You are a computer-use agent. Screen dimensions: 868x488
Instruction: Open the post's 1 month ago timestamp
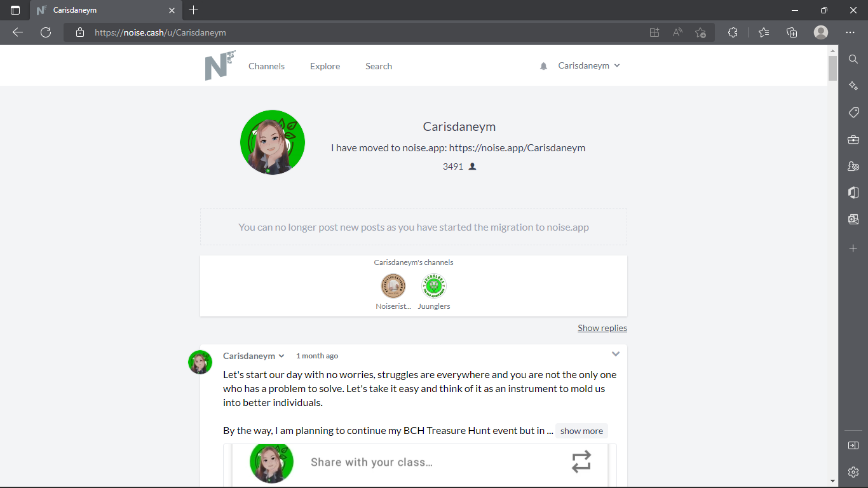317,356
